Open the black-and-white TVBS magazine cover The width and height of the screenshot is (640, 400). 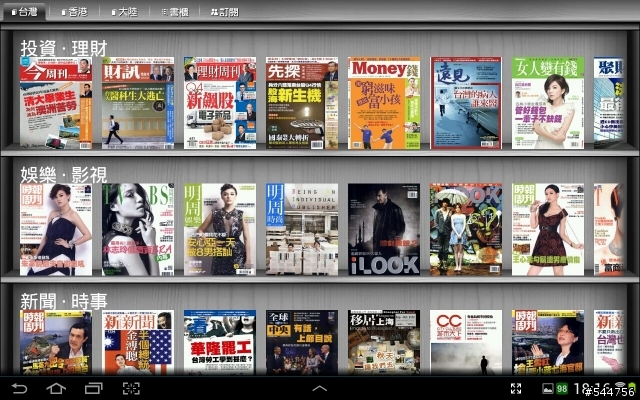[138, 229]
